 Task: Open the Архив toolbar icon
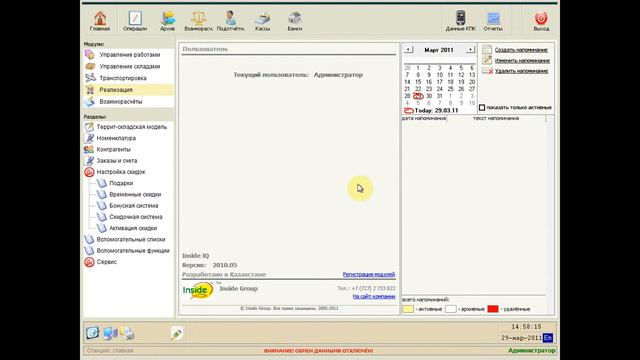(167, 21)
